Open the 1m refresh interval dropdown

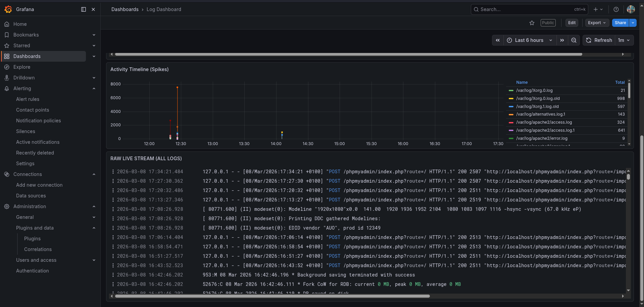point(624,40)
